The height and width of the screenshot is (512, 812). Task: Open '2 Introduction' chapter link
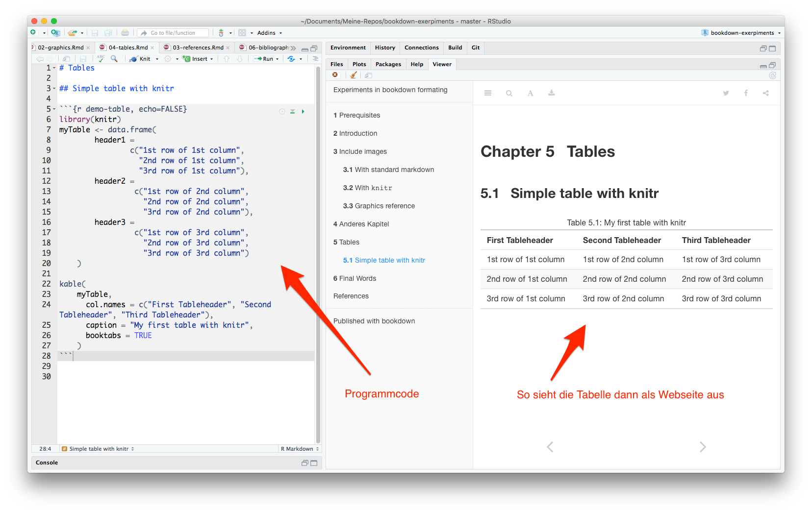(x=355, y=133)
